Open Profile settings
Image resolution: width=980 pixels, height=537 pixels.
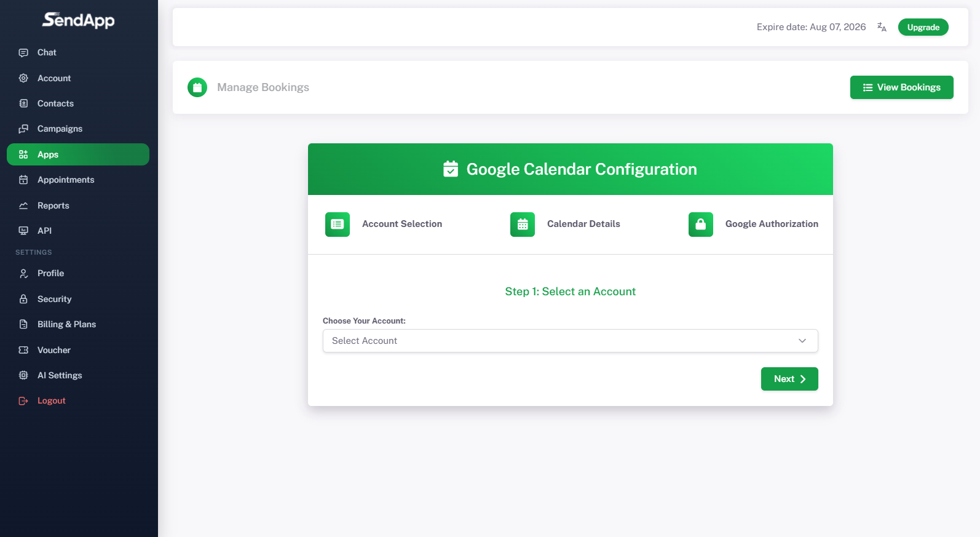click(x=78, y=273)
